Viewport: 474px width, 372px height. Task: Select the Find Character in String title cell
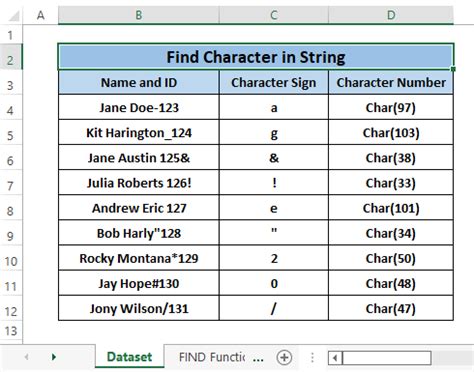pyautogui.click(x=256, y=57)
